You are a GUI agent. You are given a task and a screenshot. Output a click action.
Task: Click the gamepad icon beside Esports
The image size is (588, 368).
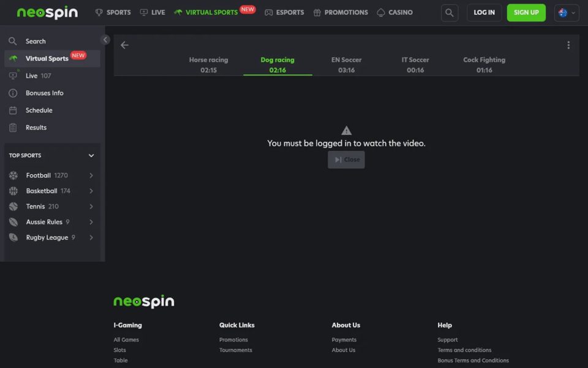point(268,13)
